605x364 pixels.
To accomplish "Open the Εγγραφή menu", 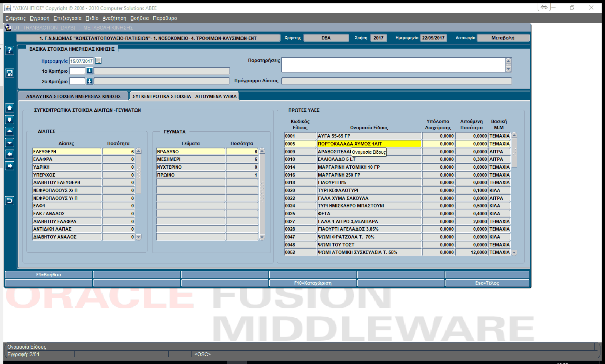I will pos(39,18).
